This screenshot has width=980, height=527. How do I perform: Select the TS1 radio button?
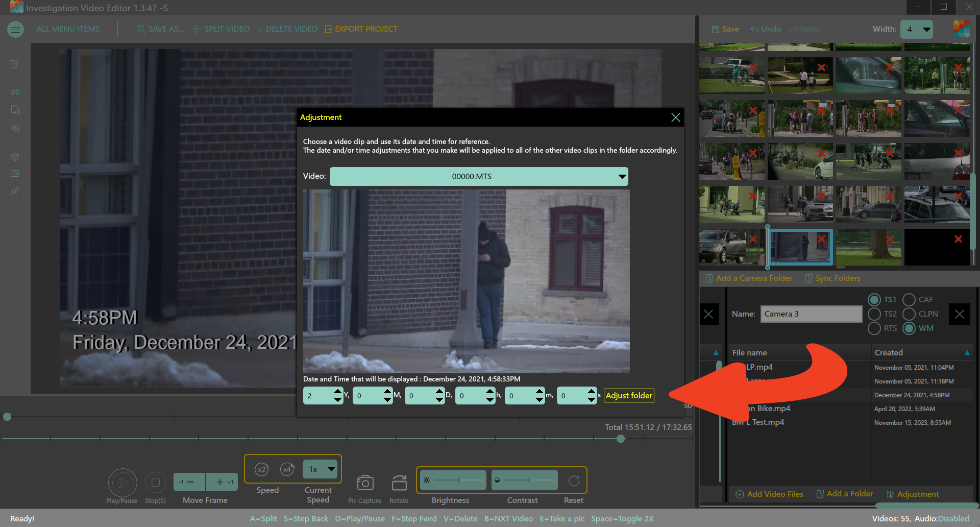point(874,300)
